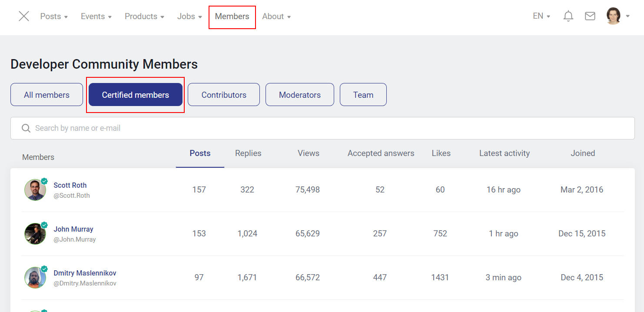644x312 pixels.
Task: Sort members by Joined date
Action: pyautogui.click(x=583, y=153)
